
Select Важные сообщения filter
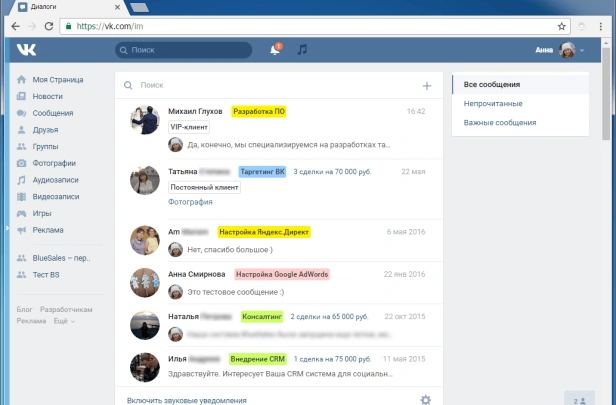point(500,122)
